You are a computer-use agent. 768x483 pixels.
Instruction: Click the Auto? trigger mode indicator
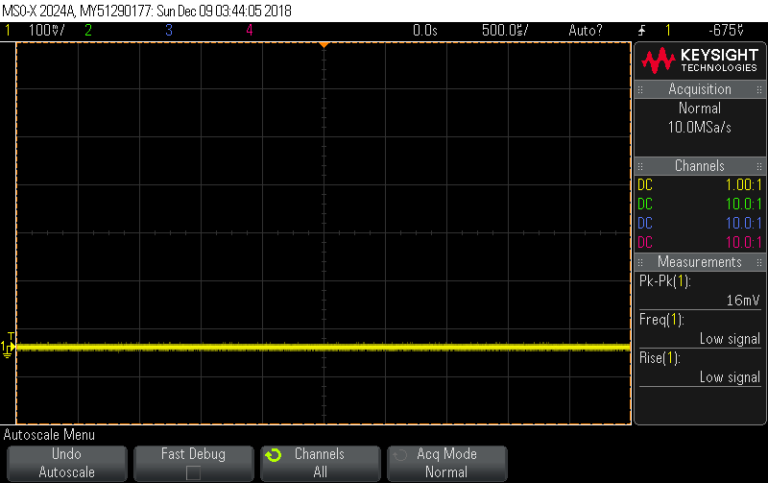[x=585, y=30]
